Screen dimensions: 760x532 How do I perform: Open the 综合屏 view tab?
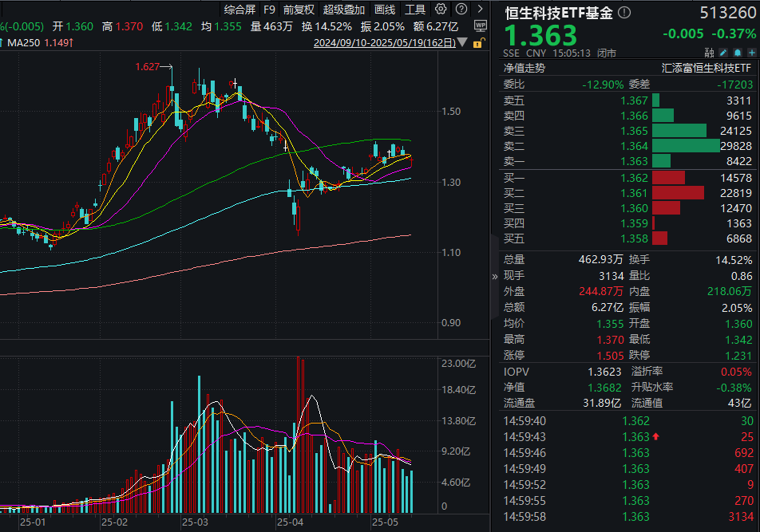pos(239,10)
